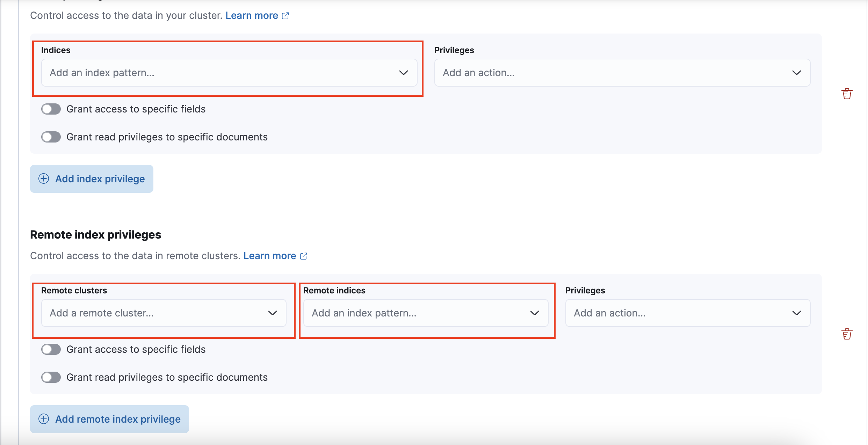Click the Add an action field in remote Privileges
Image resolution: width=868 pixels, height=445 pixels.
pos(688,313)
